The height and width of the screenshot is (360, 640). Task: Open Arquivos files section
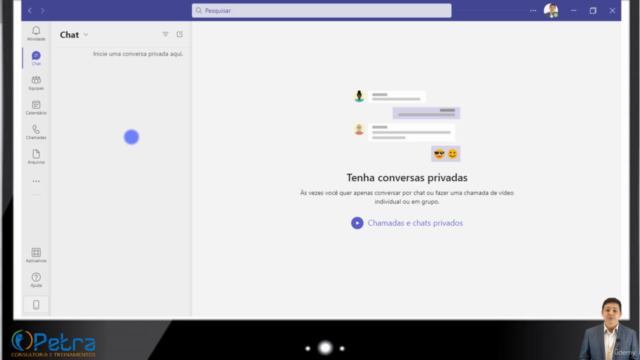(36, 156)
